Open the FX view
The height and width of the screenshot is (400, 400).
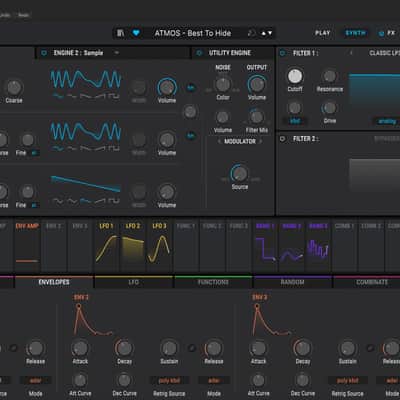391,33
